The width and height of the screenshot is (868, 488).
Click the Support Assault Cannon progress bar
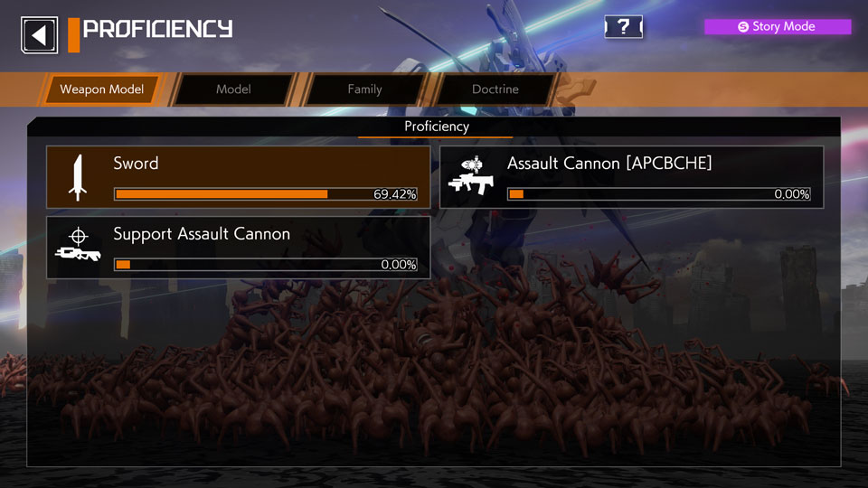pyautogui.click(x=266, y=265)
